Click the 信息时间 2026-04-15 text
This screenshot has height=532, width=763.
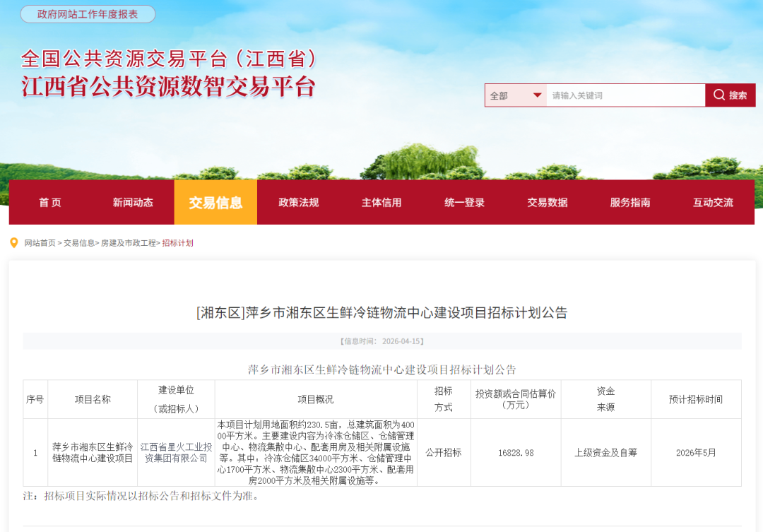[x=382, y=341]
